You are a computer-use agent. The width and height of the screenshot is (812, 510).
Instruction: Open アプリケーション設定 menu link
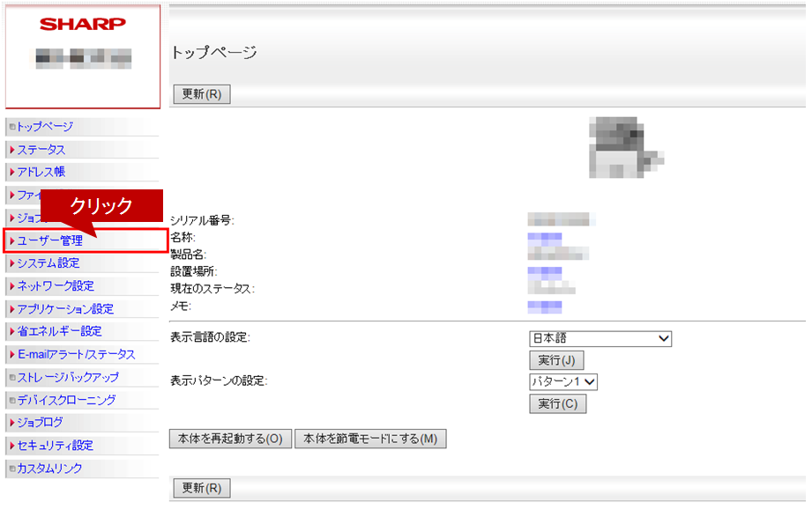tap(64, 309)
